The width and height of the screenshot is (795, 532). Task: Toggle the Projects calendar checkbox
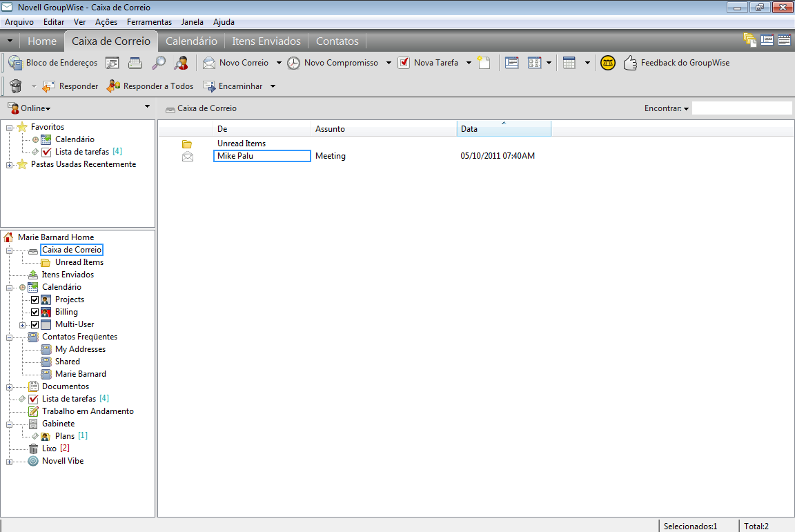[35, 299]
